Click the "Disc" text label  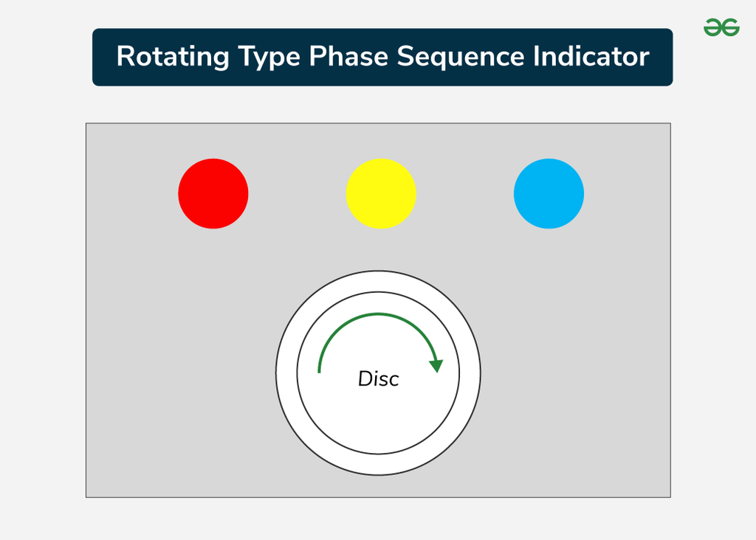click(x=378, y=379)
